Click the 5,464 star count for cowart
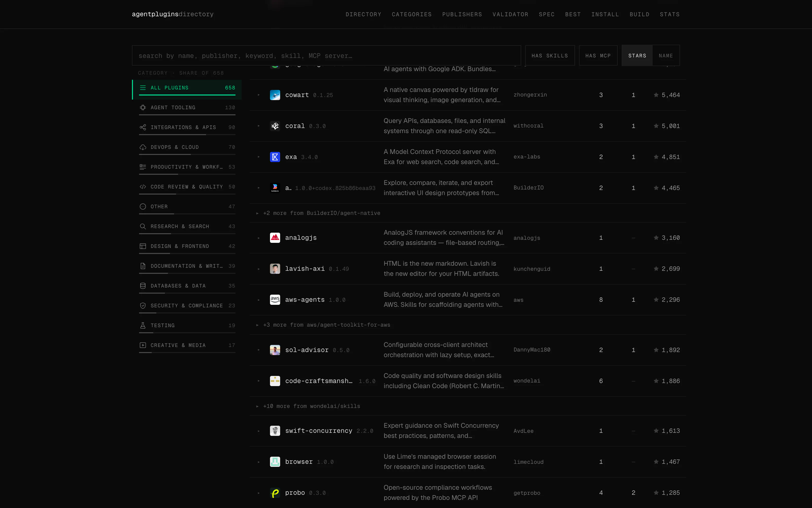Screen dimensions: 812x508 point(667,95)
